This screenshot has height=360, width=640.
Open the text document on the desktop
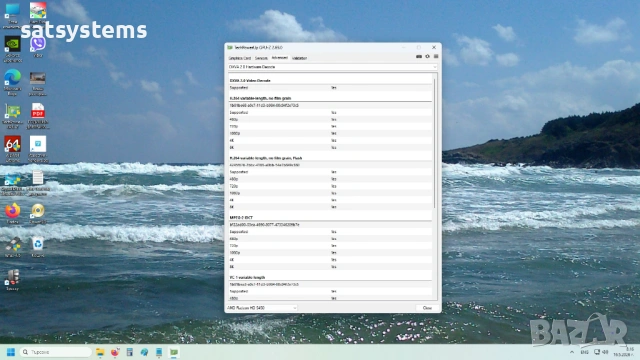point(38,182)
